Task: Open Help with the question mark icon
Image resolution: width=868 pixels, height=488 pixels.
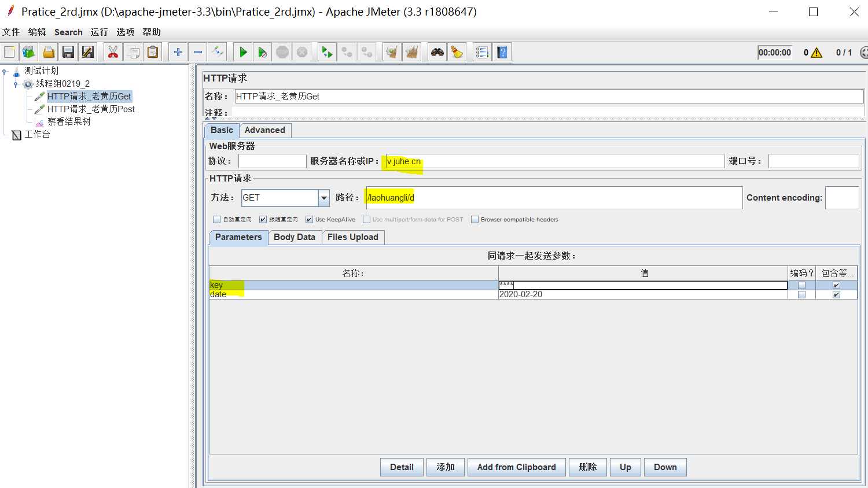Action: point(502,52)
